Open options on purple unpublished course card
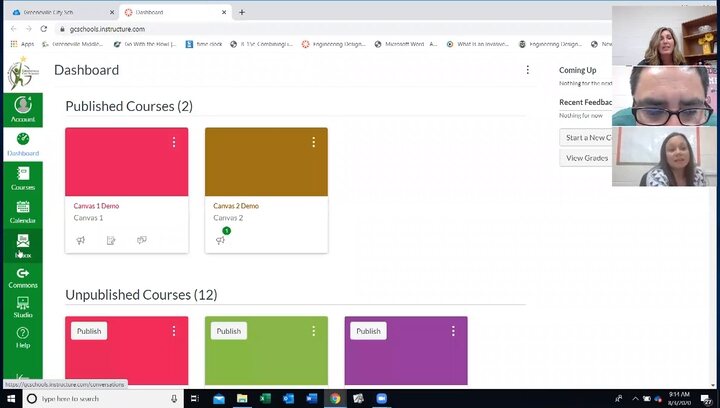Viewport: 720px width, 408px height. tap(453, 331)
